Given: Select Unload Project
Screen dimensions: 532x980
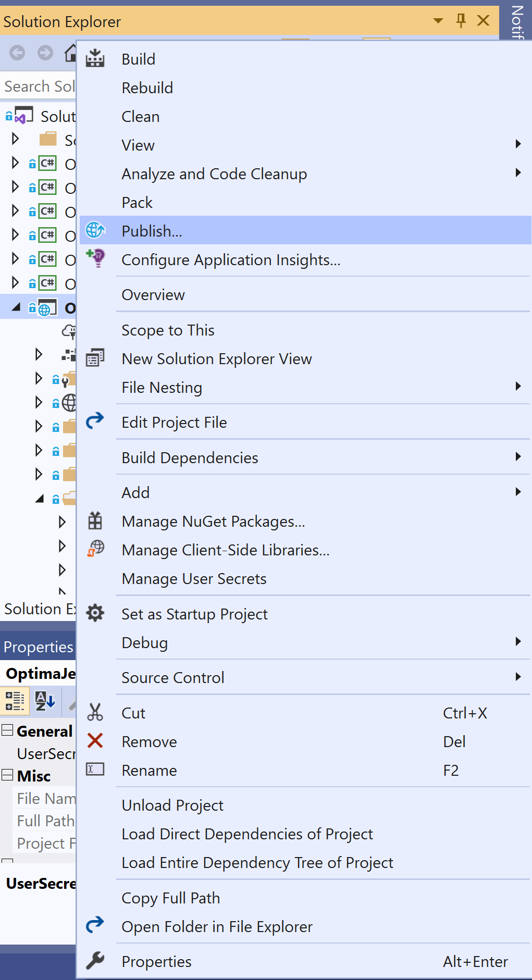Looking at the screenshot, I should point(305,805).
